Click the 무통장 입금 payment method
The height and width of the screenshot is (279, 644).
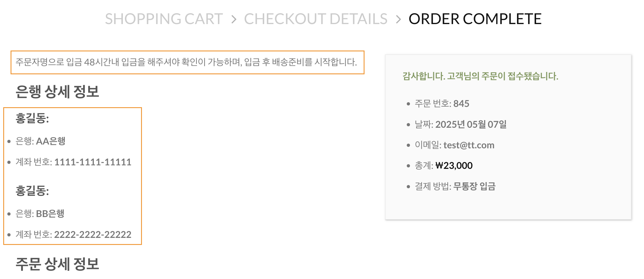click(x=474, y=186)
